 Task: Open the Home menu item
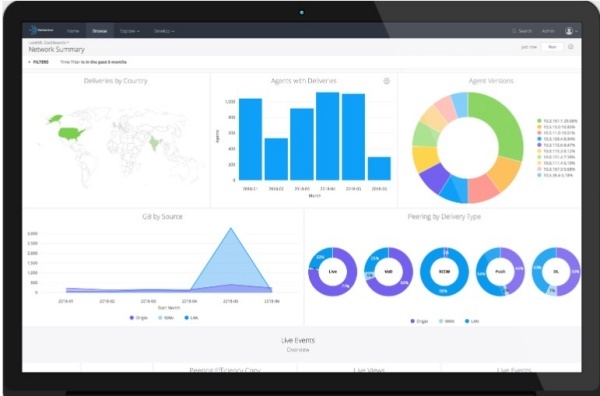73,31
